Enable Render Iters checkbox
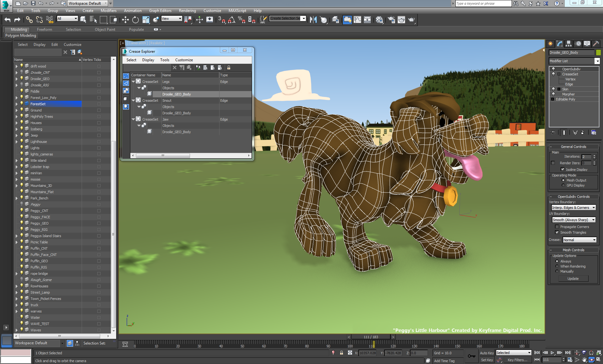 [x=553, y=163]
